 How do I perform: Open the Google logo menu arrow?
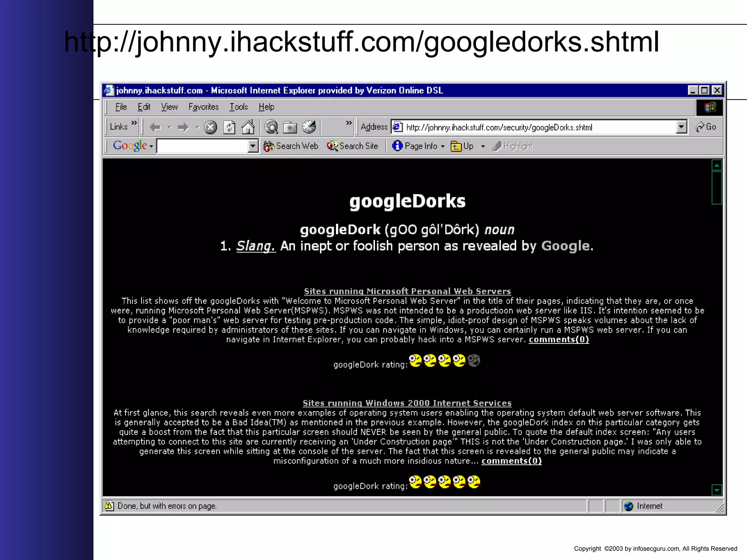(151, 147)
